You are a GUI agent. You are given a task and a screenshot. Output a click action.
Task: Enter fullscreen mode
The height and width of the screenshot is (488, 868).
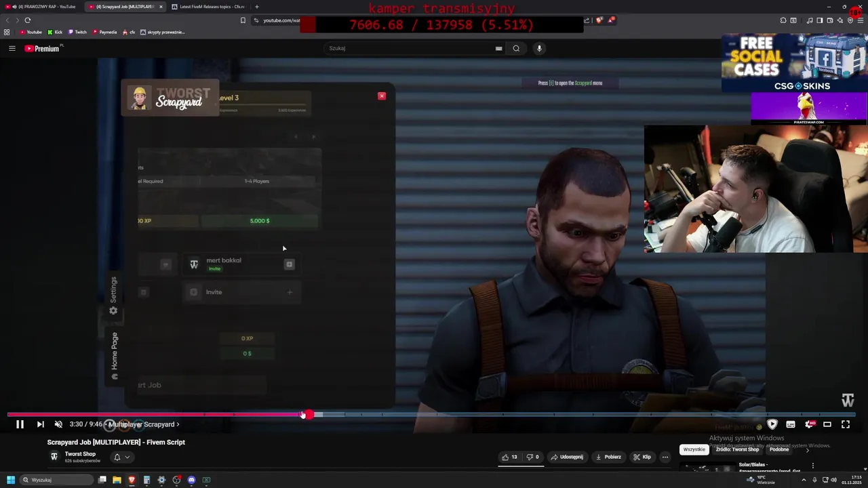846,424
